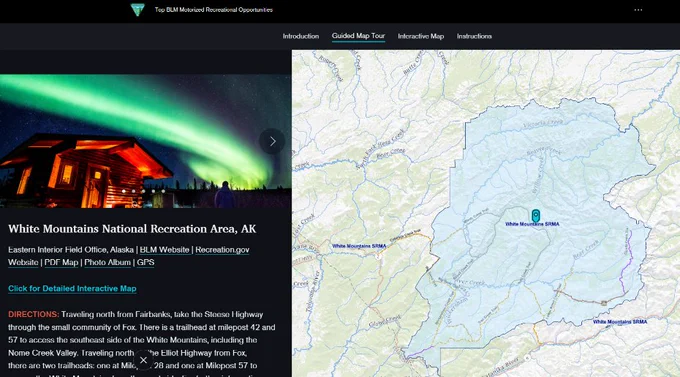680x377 pixels.
Task: Open the Instructions tab
Action: 474,36
